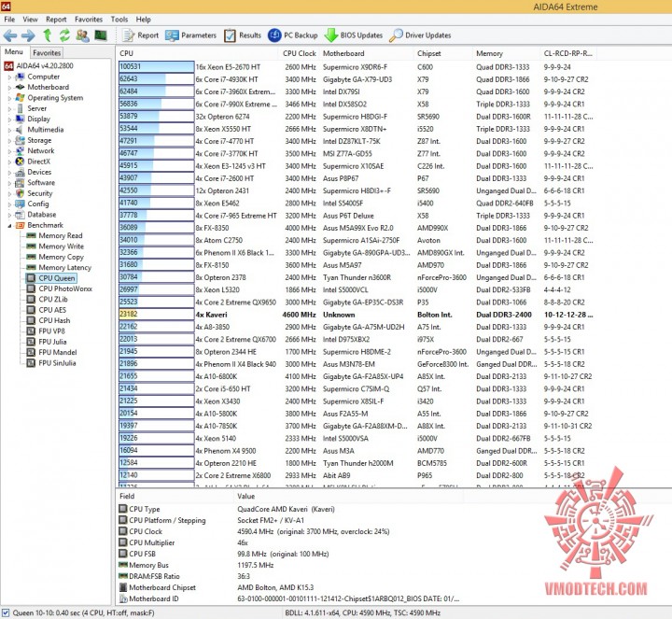Image resolution: width=672 pixels, height=619 pixels.
Task: Click the 62643 score bar for i7-4930K
Action: [x=157, y=79]
